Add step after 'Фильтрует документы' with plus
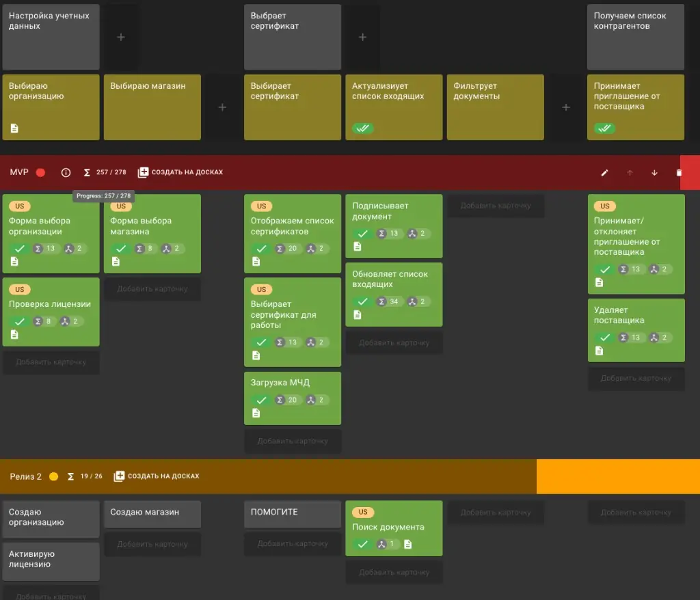This screenshot has height=600, width=700. [565, 107]
